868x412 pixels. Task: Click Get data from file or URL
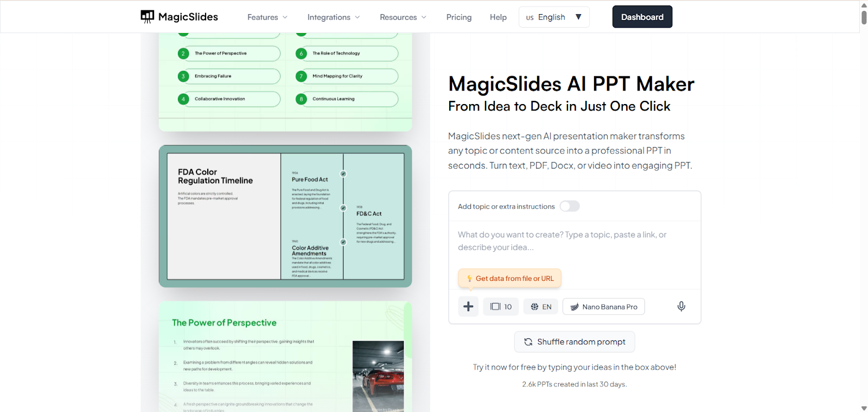click(x=510, y=279)
